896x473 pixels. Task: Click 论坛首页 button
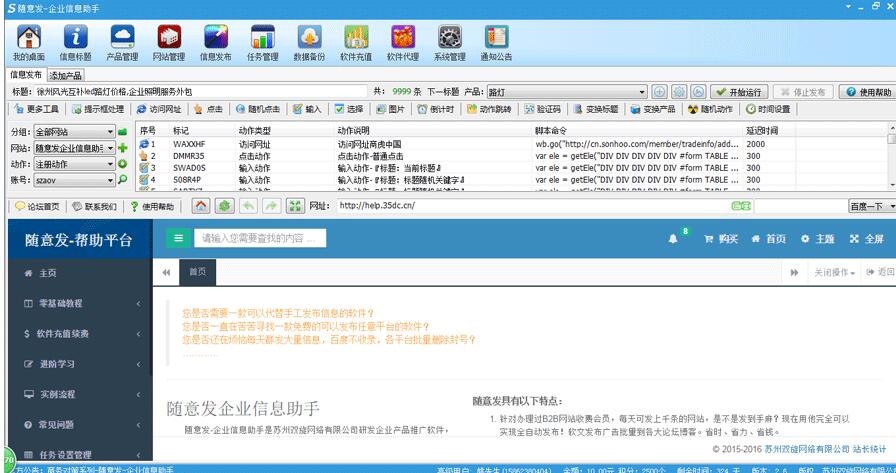38,206
